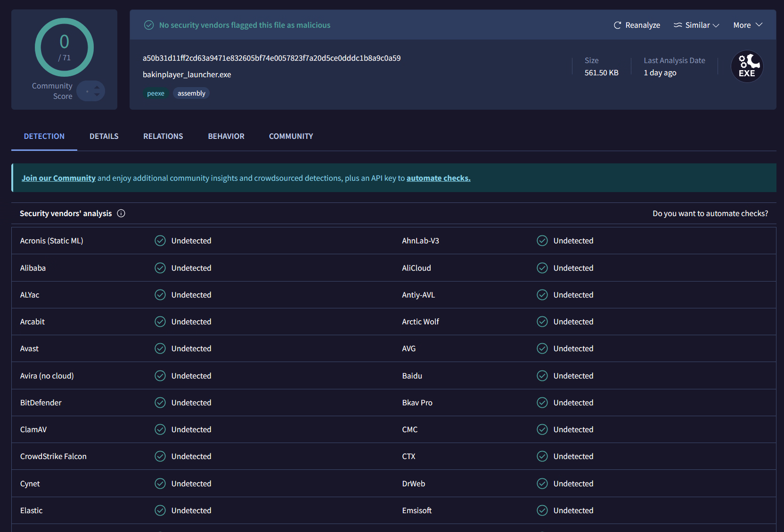Click the AhnLab-V3 undetected check icon
The width and height of the screenshot is (784, 532).
pyautogui.click(x=542, y=241)
